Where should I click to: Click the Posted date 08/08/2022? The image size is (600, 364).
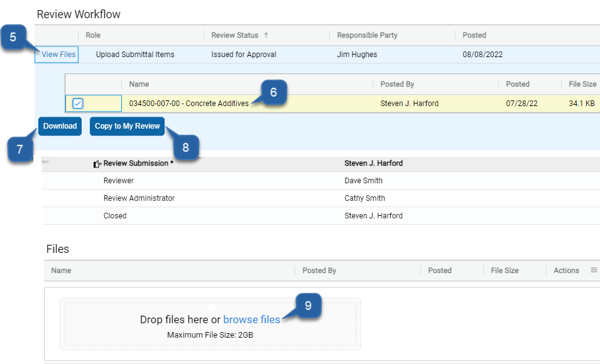pyautogui.click(x=484, y=55)
